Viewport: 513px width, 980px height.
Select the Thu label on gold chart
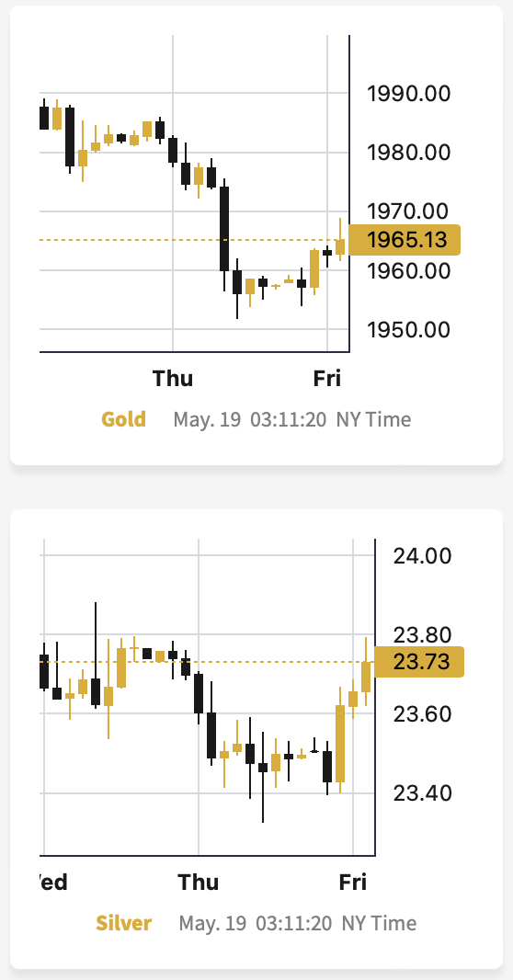[173, 378]
